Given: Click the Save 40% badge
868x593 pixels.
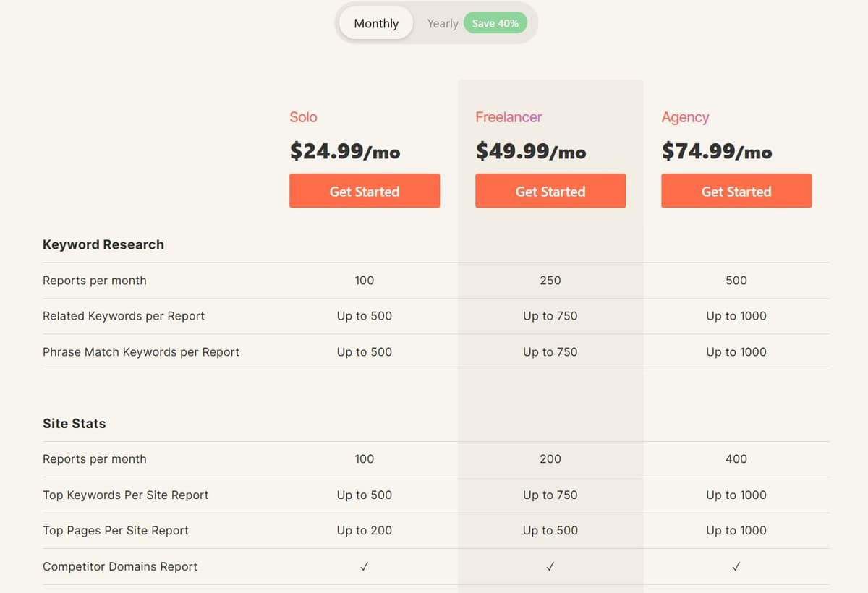Looking at the screenshot, I should [495, 23].
